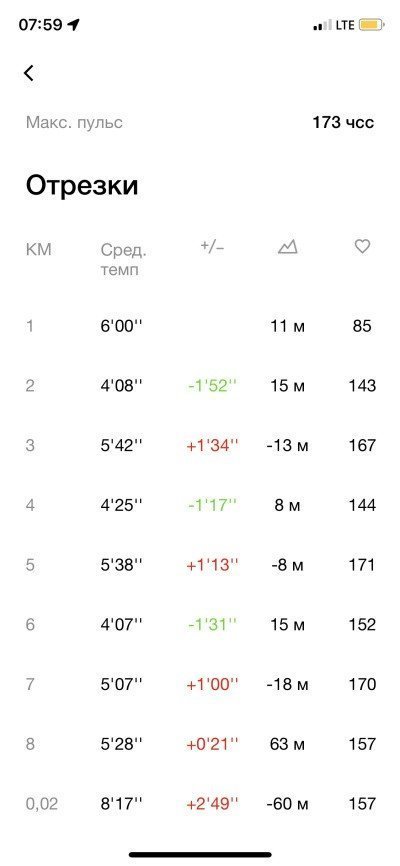Select kilometer 1 row with 6'00'' pace
Image resolution: width=400 pixels, height=866 pixels.
click(x=200, y=326)
